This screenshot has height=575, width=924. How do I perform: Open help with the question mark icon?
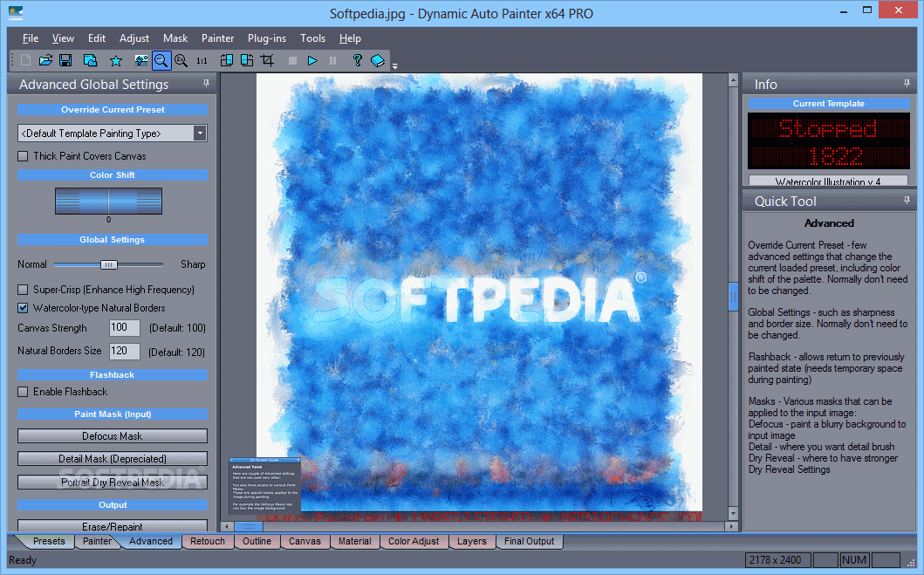click(357, 60)
